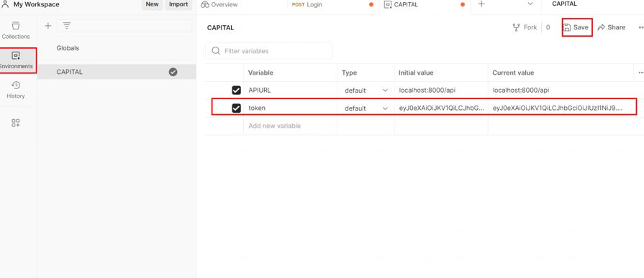Click the three-dots column options icon
644x278 pixels.
[640, 73]
